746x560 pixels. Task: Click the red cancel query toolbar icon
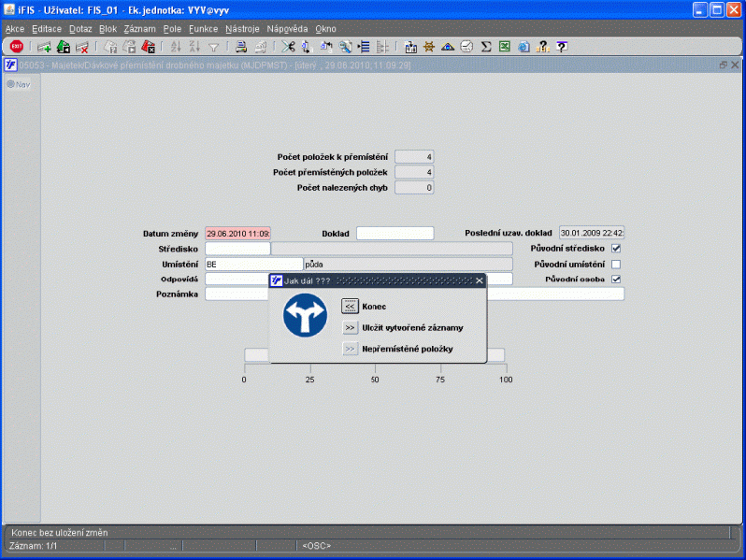[x=149, y=47]
